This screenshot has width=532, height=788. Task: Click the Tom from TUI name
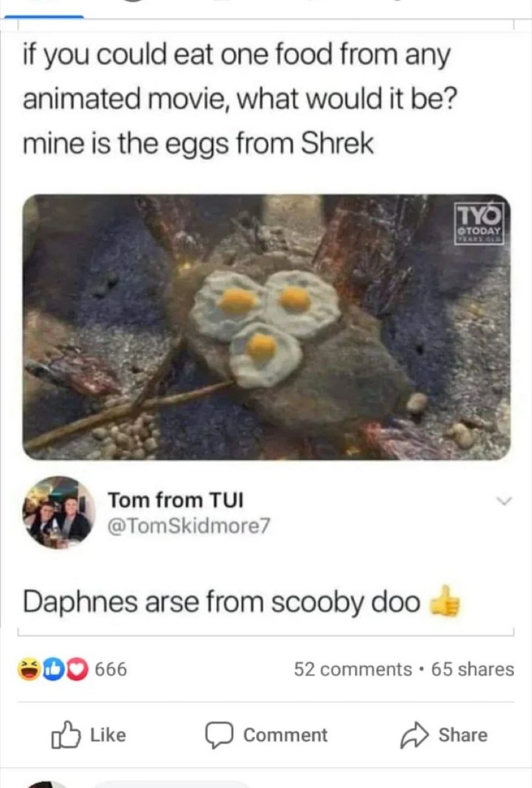pyautogui.click(x=176, y=499)
